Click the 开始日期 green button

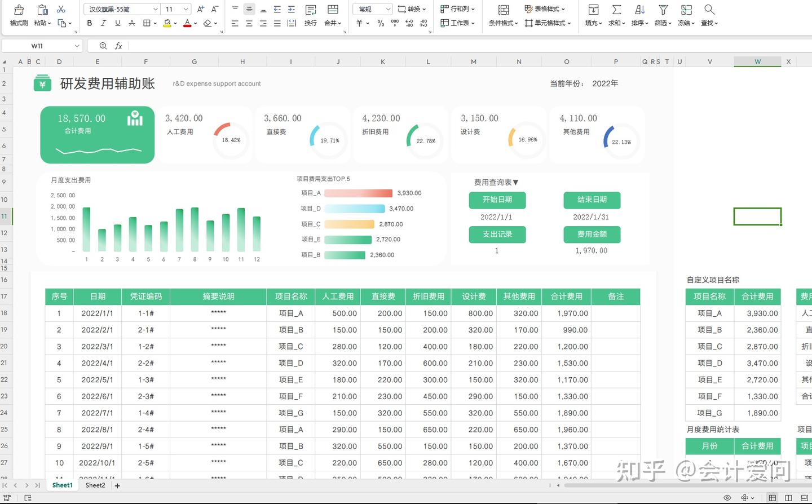(x=497, y=200)
